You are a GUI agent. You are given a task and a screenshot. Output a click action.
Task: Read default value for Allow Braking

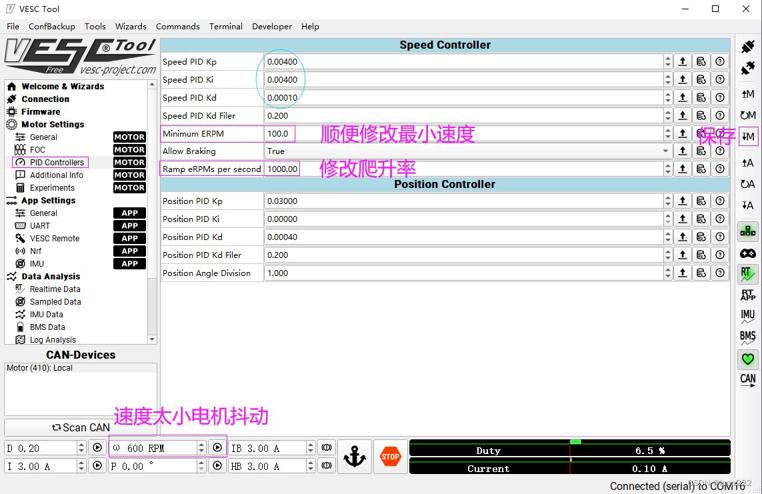(x=701, y=151)
